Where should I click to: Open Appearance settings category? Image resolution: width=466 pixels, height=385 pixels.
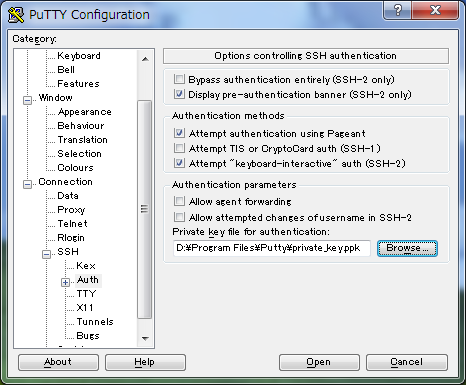[84, 112]
